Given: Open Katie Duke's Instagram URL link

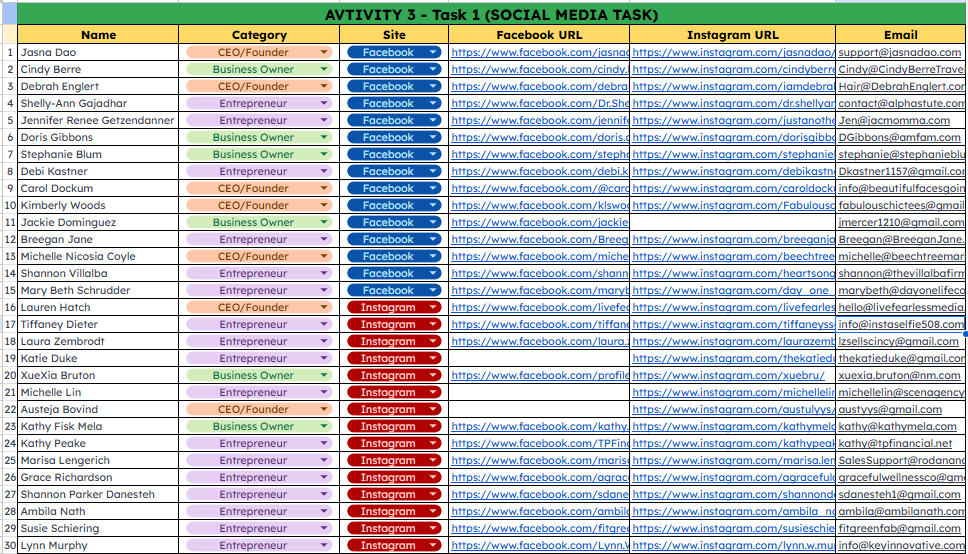Looking at the screenshot, I should point(733,358).
